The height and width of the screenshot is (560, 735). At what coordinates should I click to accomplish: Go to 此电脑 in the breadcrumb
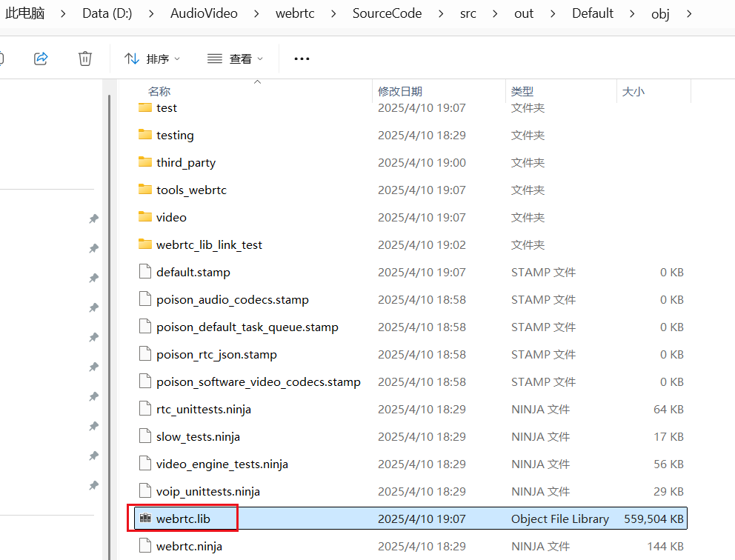point(25,13)
